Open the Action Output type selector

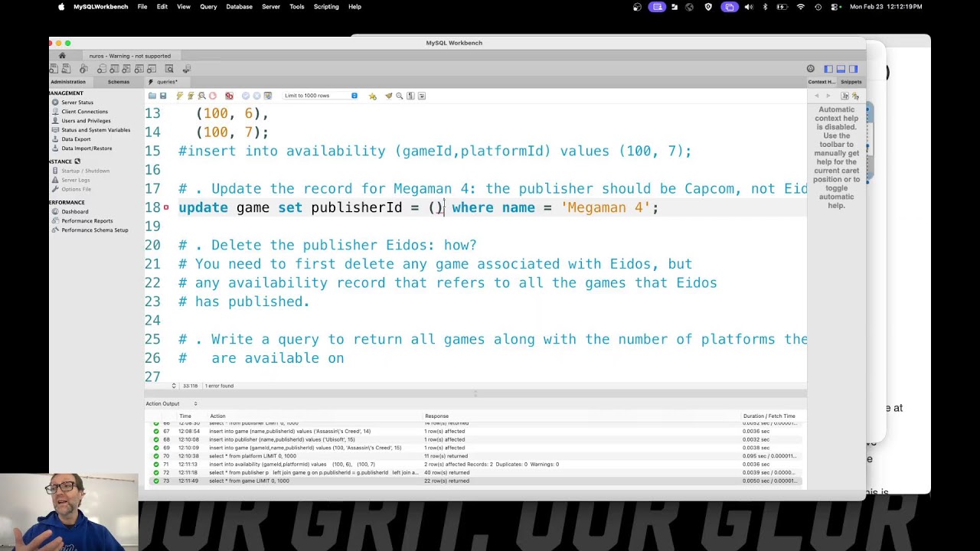coord(171,403)
